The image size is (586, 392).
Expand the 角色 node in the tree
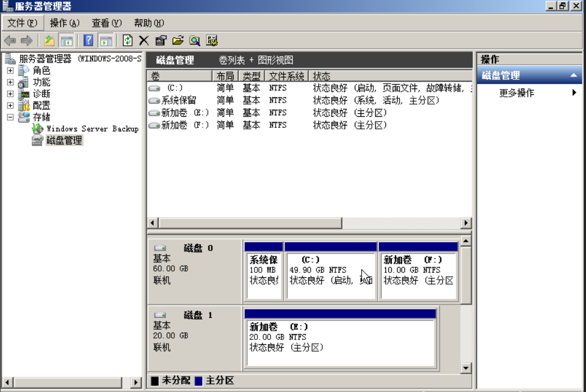10,71
